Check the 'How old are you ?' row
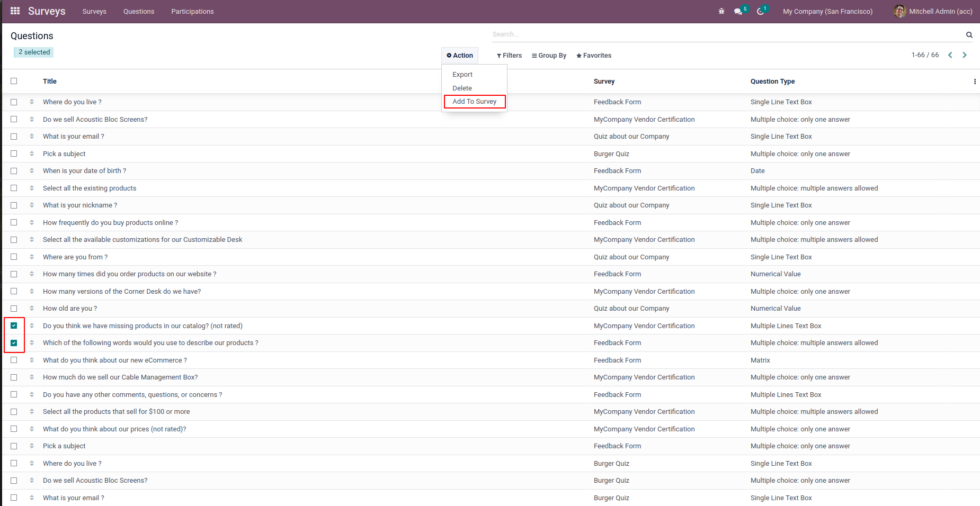Image resolution: width=980 pixels, height=506 pixels. (x=14, y=309)
